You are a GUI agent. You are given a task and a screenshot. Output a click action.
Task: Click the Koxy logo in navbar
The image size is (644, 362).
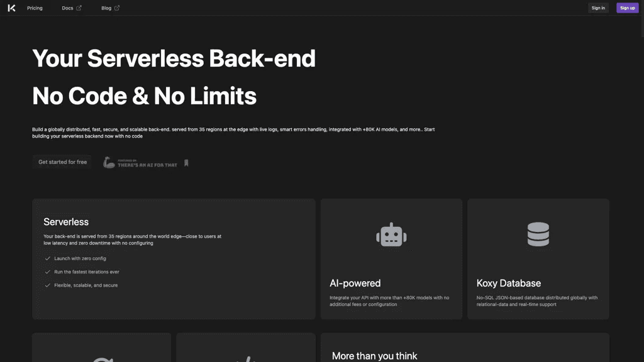[x=11, y=8]
